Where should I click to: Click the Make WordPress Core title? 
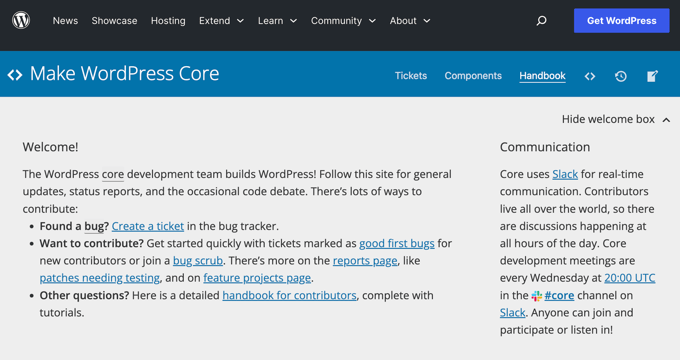coord(124,74)
